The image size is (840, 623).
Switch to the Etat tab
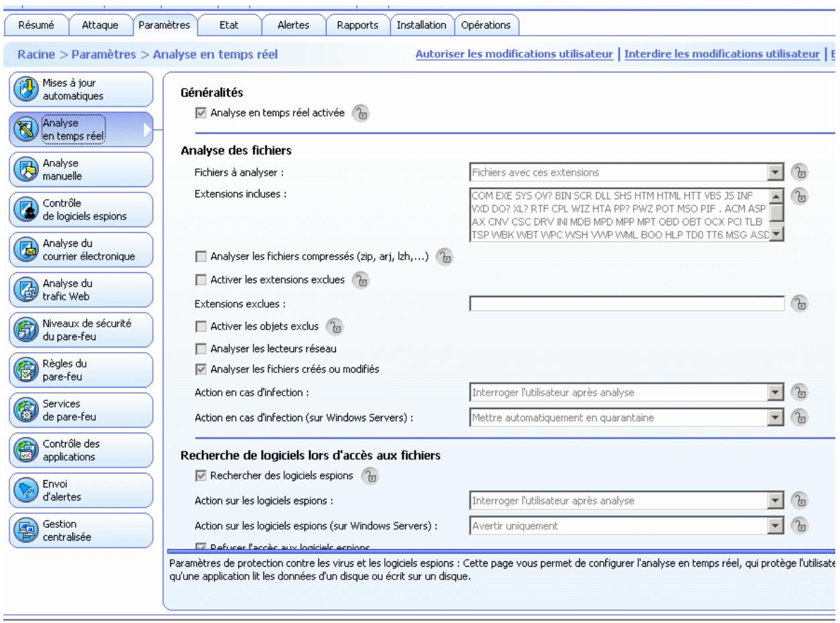click(x=229, y=25)
